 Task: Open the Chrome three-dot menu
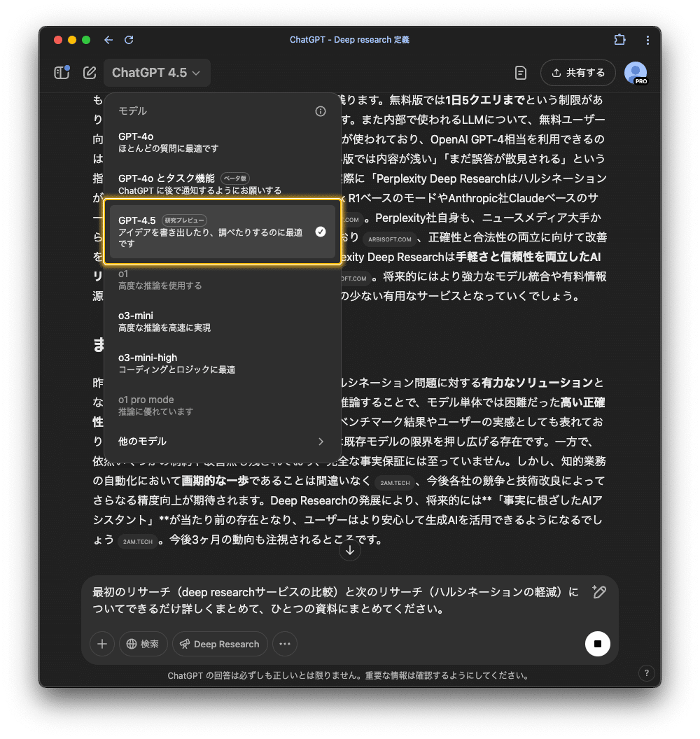click(647, 40)
